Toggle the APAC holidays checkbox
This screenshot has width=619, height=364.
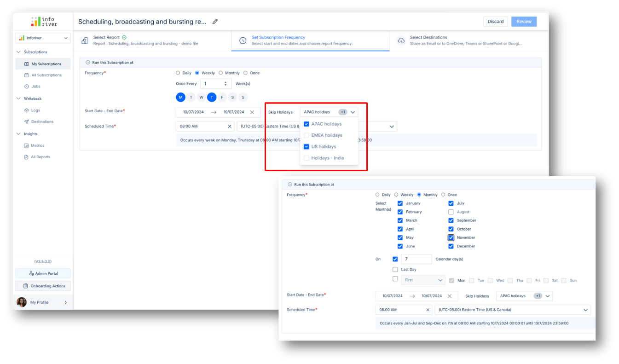(x=307, y=124)
